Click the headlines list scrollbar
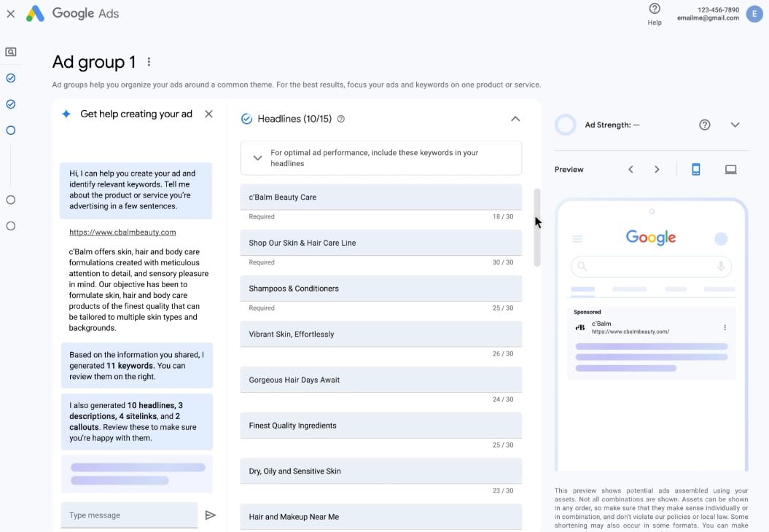 537,227
